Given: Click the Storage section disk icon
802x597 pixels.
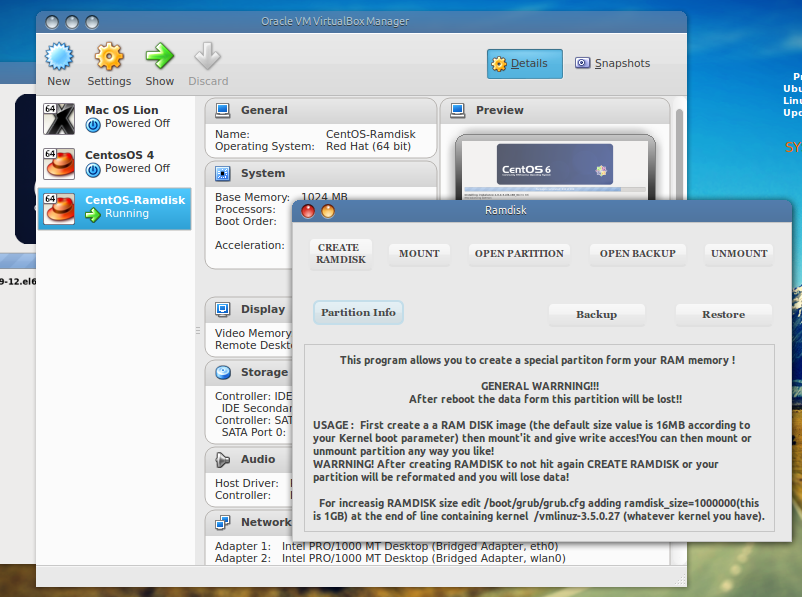Looking at the screenshot, I should coord(222,372).
